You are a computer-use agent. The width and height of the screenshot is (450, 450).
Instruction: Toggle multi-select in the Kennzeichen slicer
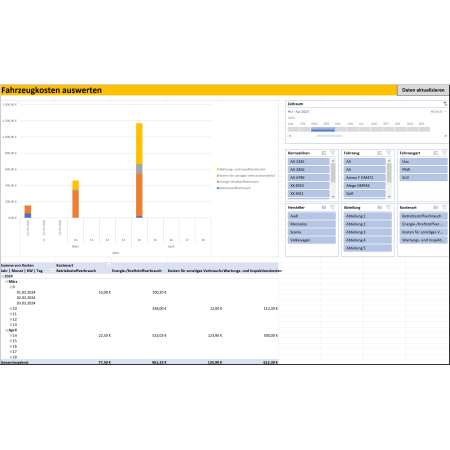point(324,153)
